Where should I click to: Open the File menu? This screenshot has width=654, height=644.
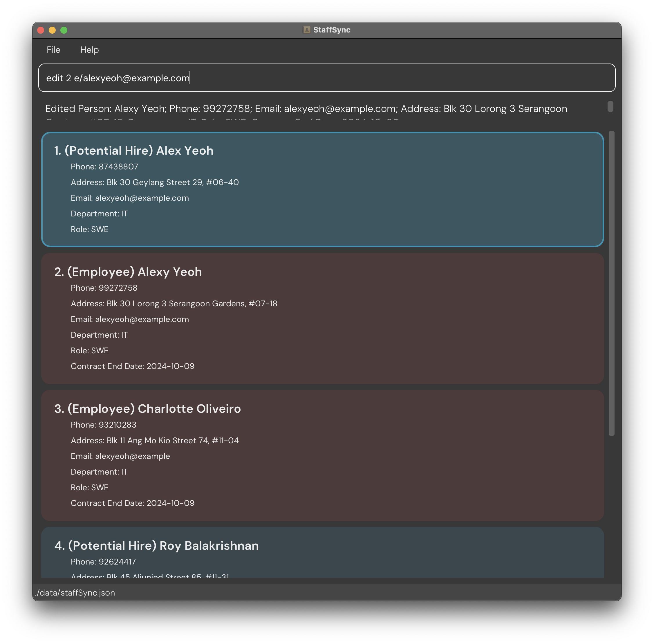53,50
